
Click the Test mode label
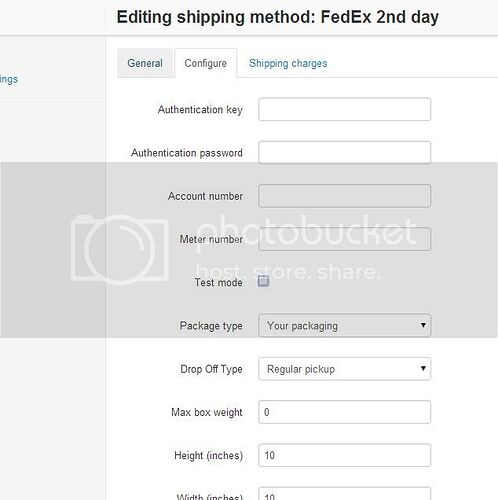click(218, 282)
